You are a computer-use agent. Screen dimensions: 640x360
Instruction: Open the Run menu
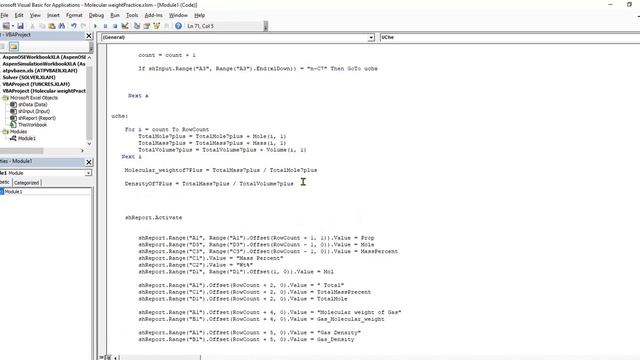click(x=115, y=15)
